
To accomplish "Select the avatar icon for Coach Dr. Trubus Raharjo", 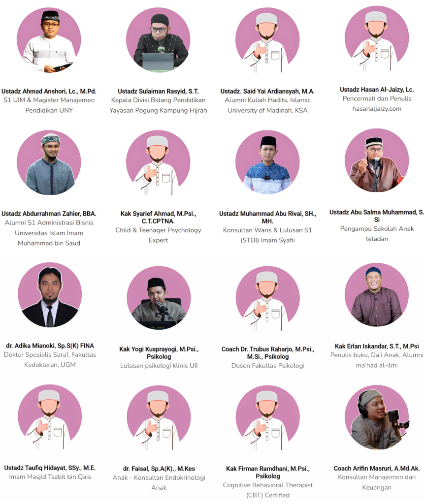I will (x=268, y=298).
